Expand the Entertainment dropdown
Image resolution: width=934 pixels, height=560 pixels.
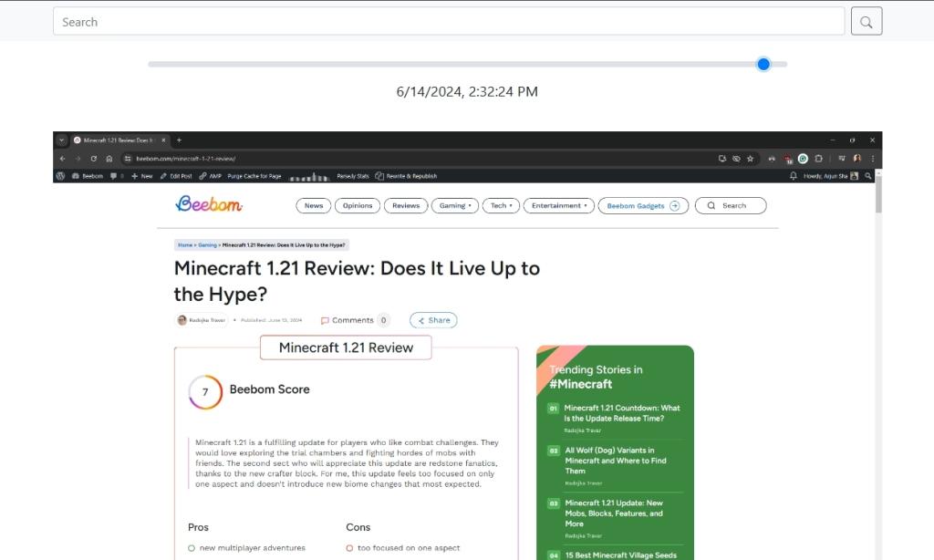(x=558, y=206)
